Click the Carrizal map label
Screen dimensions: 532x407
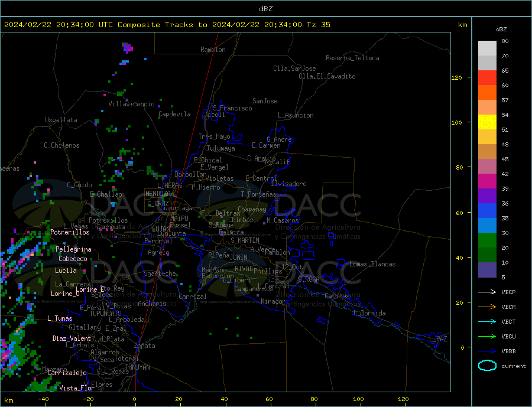point(193,297)
